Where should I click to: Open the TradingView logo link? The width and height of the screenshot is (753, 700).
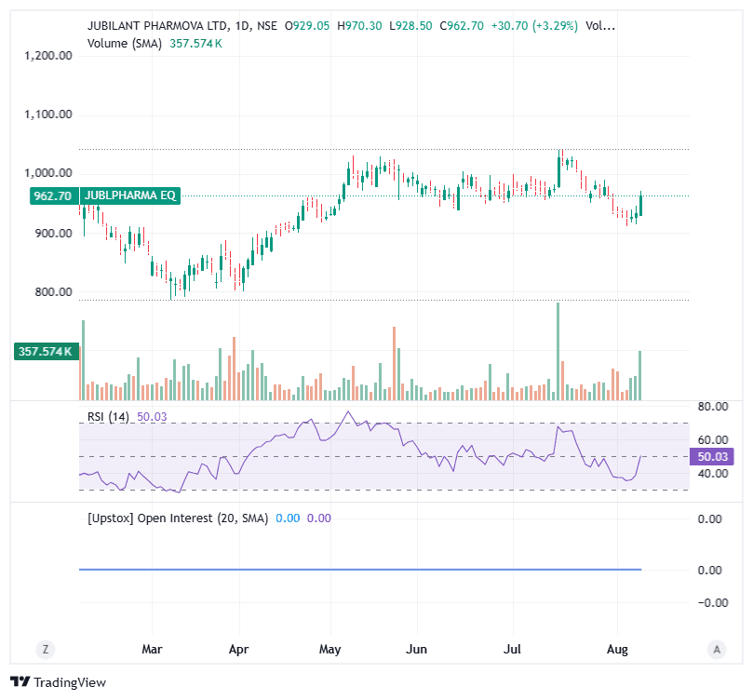(x=58, y=682)
